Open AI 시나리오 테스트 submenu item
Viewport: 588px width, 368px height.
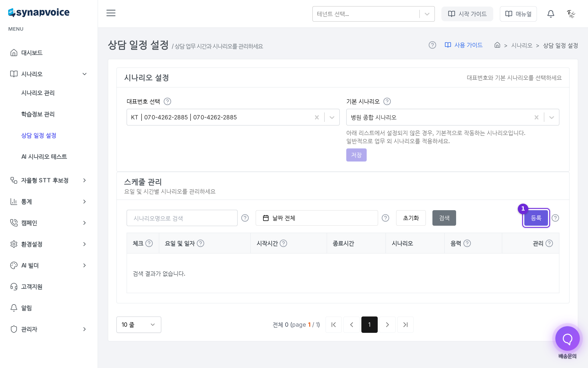44,156
